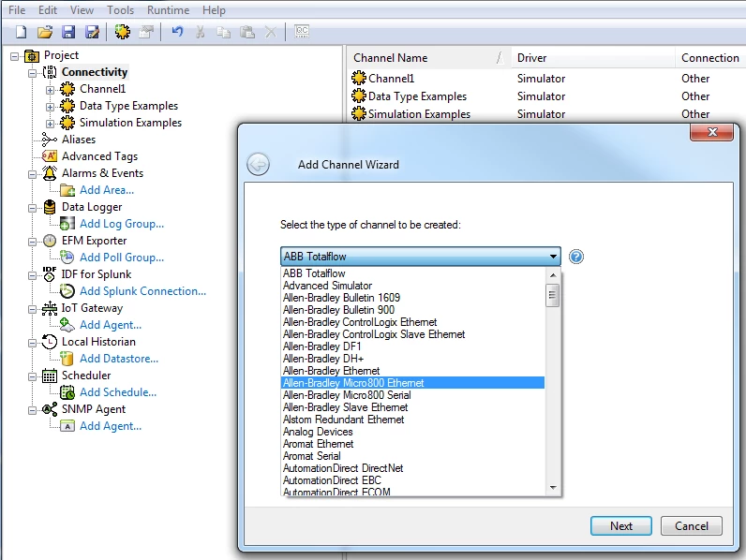
Task: Click the Local Historian clock icon
Action: 50,342
